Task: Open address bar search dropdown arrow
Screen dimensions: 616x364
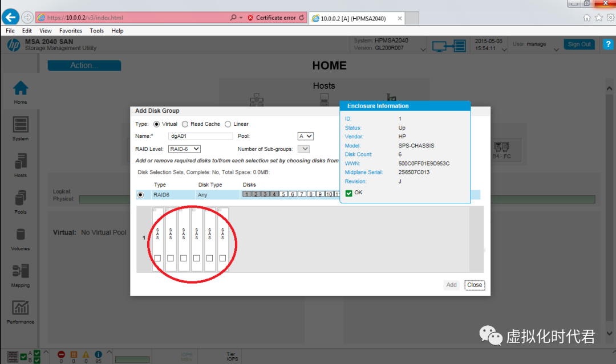Action: (x=241, y=18)
